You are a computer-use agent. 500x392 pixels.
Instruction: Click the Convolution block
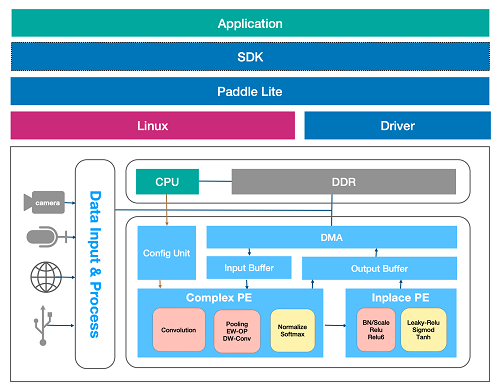[x=179, y=330]
